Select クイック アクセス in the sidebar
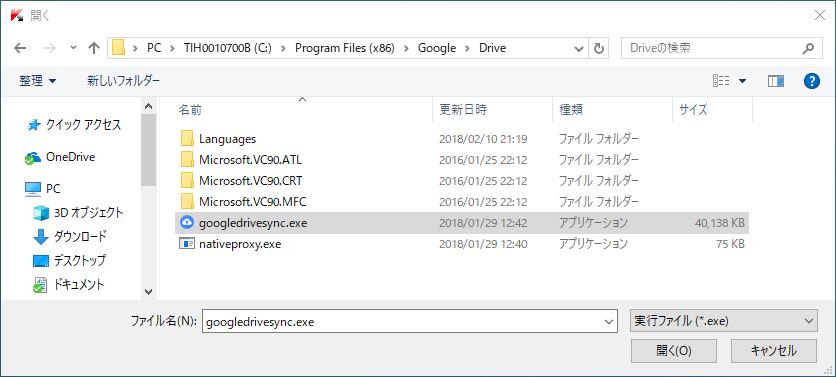836x377 pixels. 83,125
